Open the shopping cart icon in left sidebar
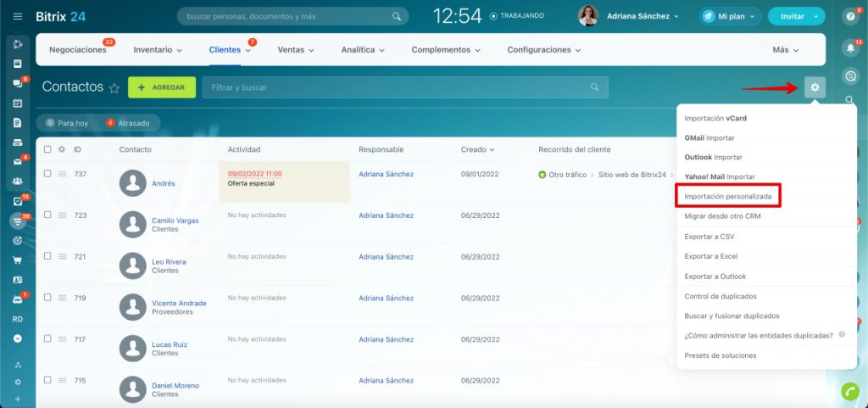The image size is (868, 408). (18, 260)
